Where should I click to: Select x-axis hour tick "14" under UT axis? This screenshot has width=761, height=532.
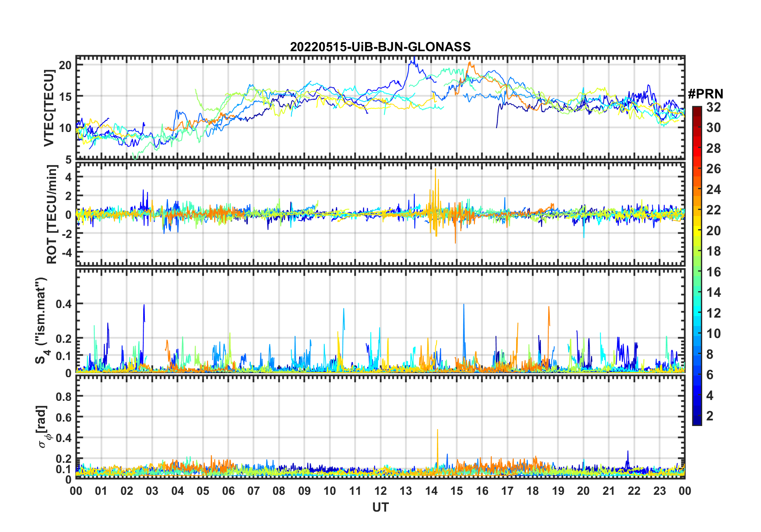click(x=431, y=491)
